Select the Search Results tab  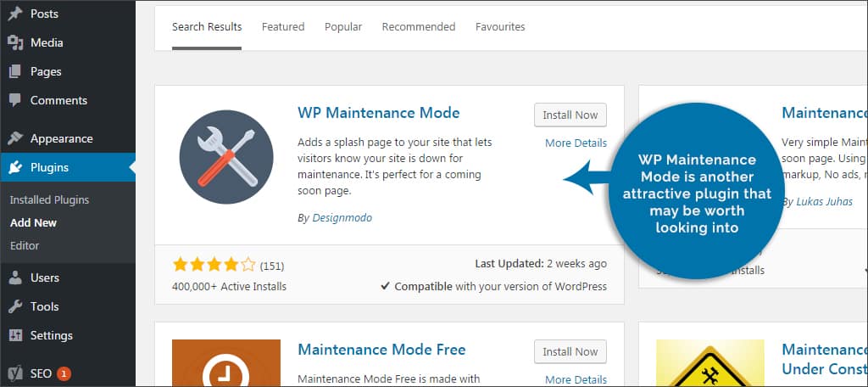tap(207, 27)
